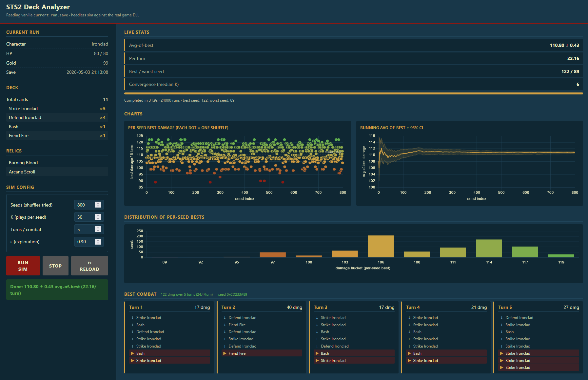Click the STOP button
588x380 pixels.
[x=55, y=266]
